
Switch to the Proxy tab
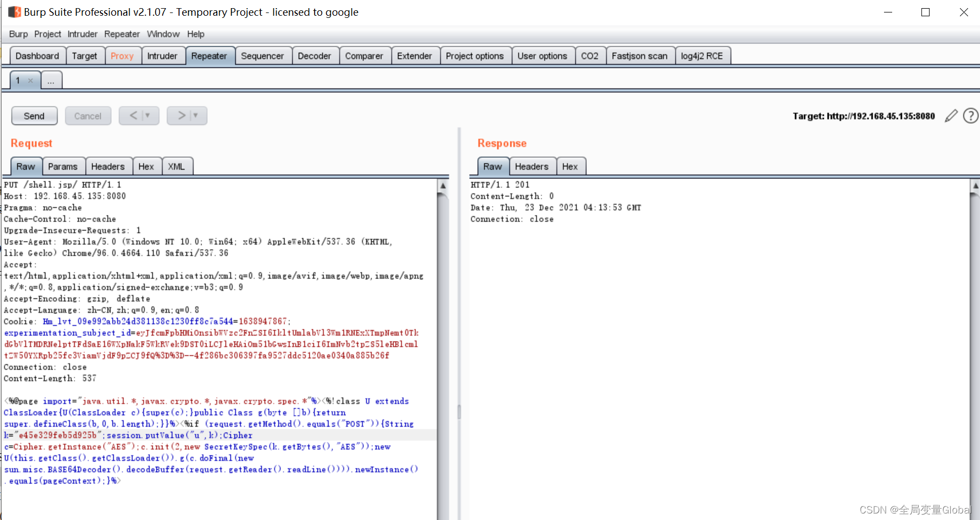[122, 56]
